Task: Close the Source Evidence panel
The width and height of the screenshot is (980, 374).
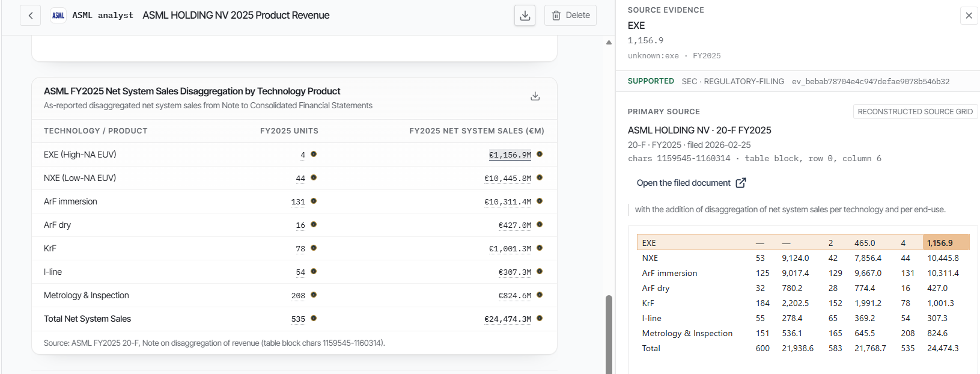Action: (x=969, y=16)
